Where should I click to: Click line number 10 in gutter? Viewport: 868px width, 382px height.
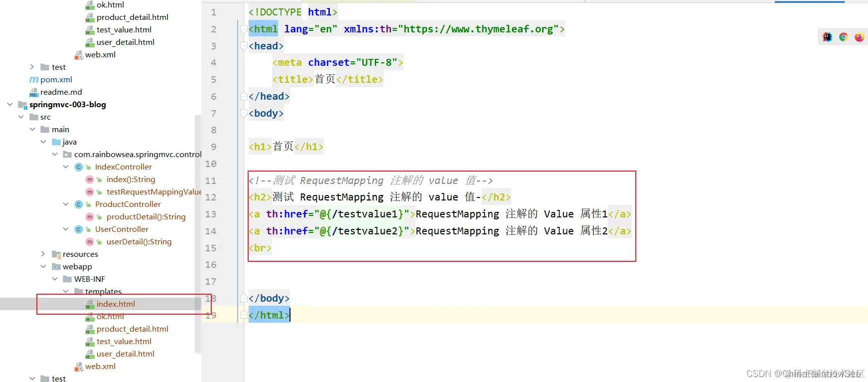[x=211, y=164]
